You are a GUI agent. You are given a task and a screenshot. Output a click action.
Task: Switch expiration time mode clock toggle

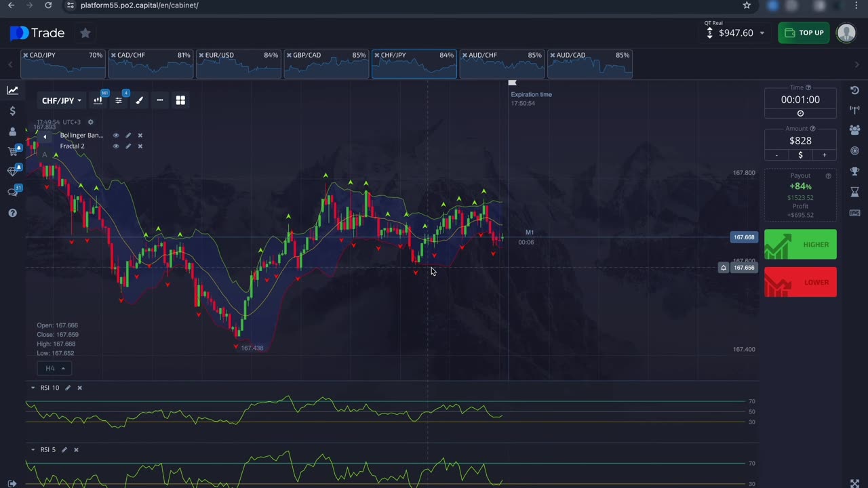point(800,113)
